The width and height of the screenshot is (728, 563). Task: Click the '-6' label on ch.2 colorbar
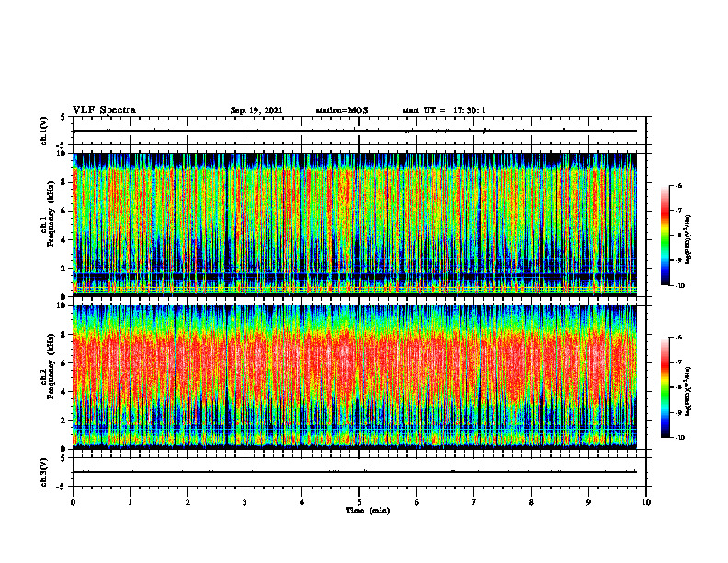[678, 338]
